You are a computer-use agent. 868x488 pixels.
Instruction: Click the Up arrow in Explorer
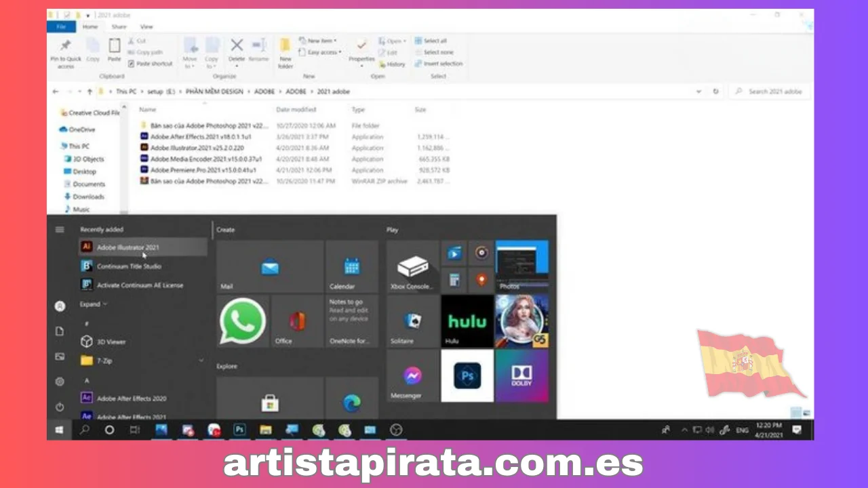coord(90,91)
